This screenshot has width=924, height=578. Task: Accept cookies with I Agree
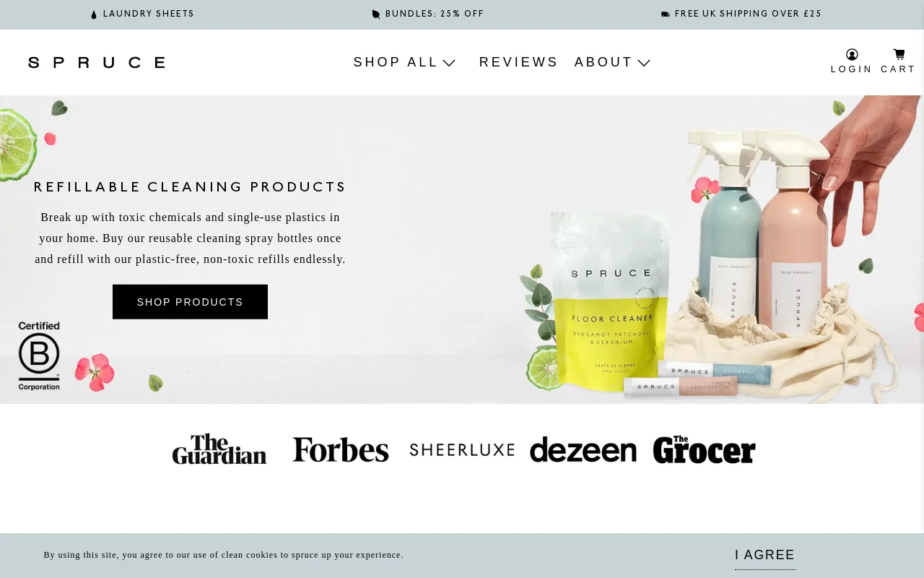(765, 555)
